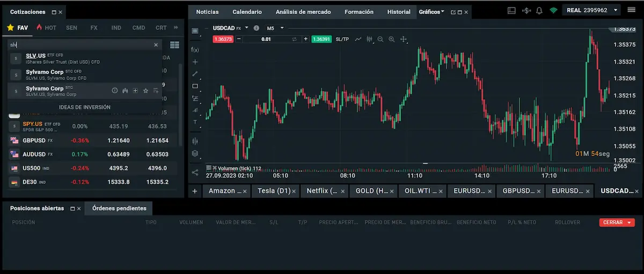Select the text annotation tool
This screenshot has width=644, height=274.
point(195,122)
